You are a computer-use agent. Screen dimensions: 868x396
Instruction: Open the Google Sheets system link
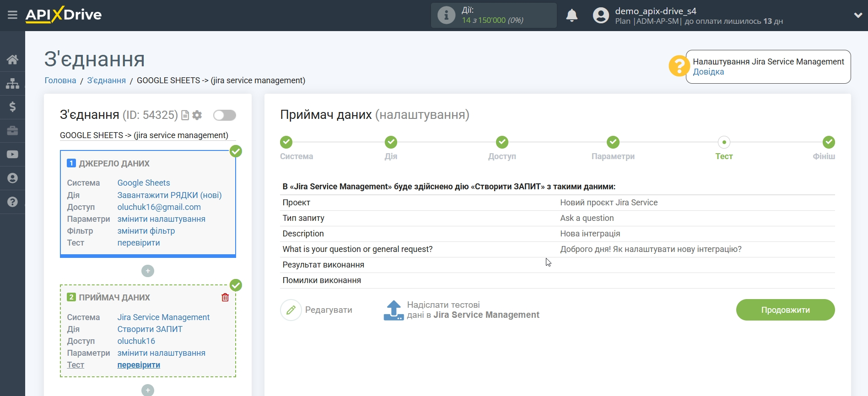coord(144,183)
